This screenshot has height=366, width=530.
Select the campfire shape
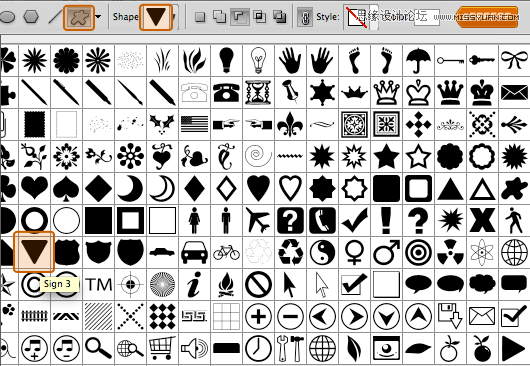pos(226,285)
